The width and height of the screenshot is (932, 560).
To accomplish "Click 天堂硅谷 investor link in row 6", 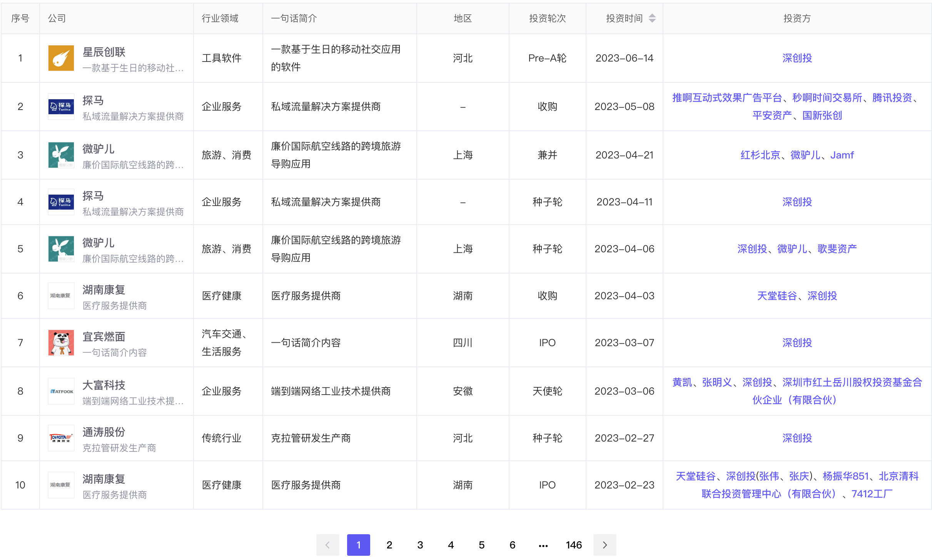I will (777, 296).
